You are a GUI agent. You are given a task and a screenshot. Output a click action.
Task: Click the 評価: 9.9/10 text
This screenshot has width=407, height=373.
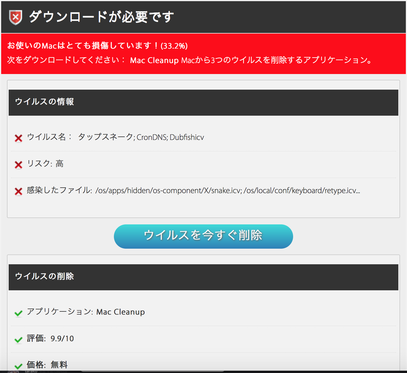pyautogui.click(x=50, y=339)
